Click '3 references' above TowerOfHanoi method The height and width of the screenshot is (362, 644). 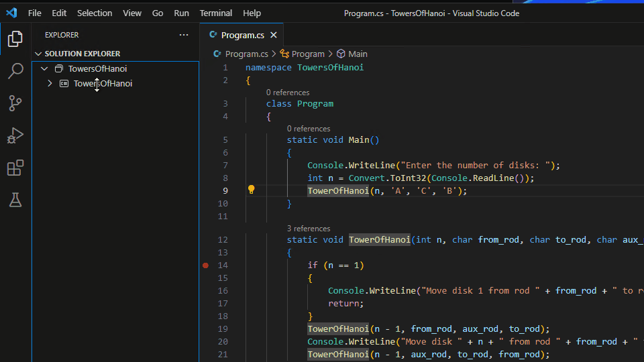[308, 229]
